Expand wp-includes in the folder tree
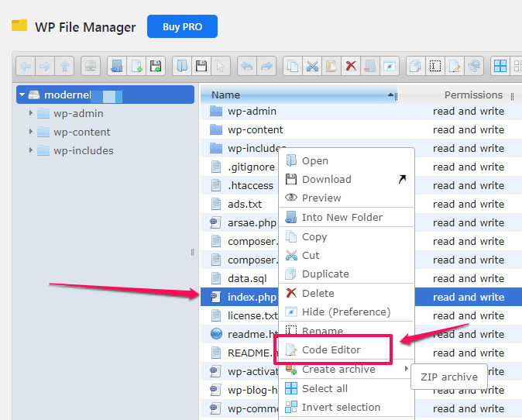The width and height of the screenshot is (522, 420). click(31, 150)
